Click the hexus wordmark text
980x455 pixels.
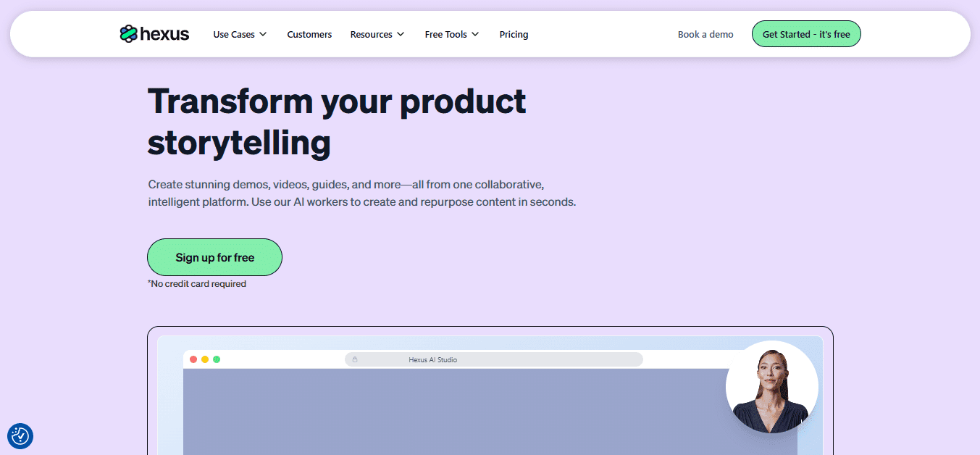tap(165, 34)
